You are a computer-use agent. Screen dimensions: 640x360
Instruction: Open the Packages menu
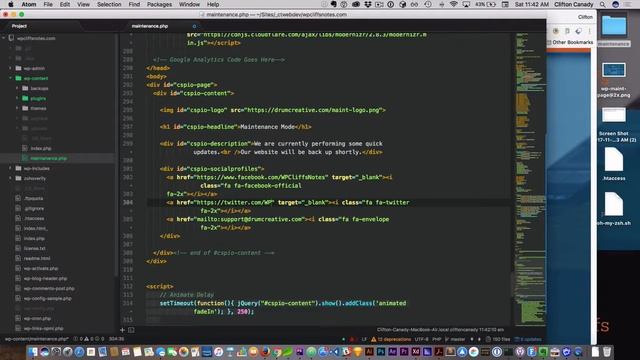[x=159, y=4]
